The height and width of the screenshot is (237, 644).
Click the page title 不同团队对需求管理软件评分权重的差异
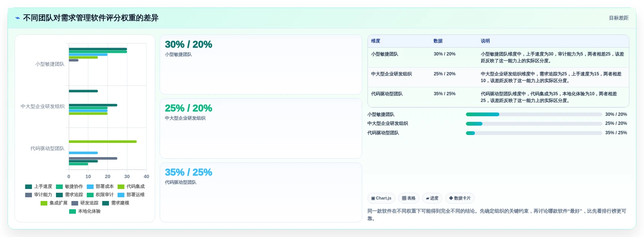91,18
